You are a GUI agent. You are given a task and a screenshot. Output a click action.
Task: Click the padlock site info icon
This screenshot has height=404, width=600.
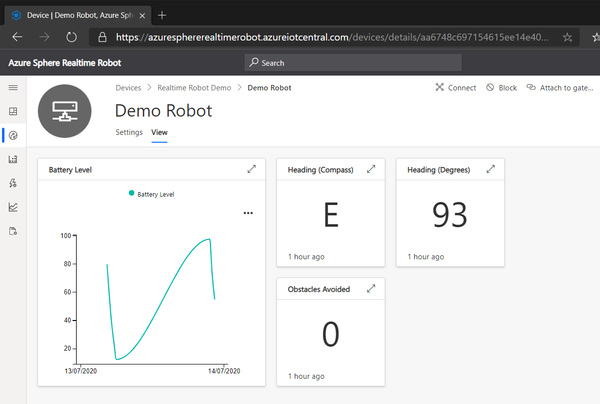click(102, 37)
